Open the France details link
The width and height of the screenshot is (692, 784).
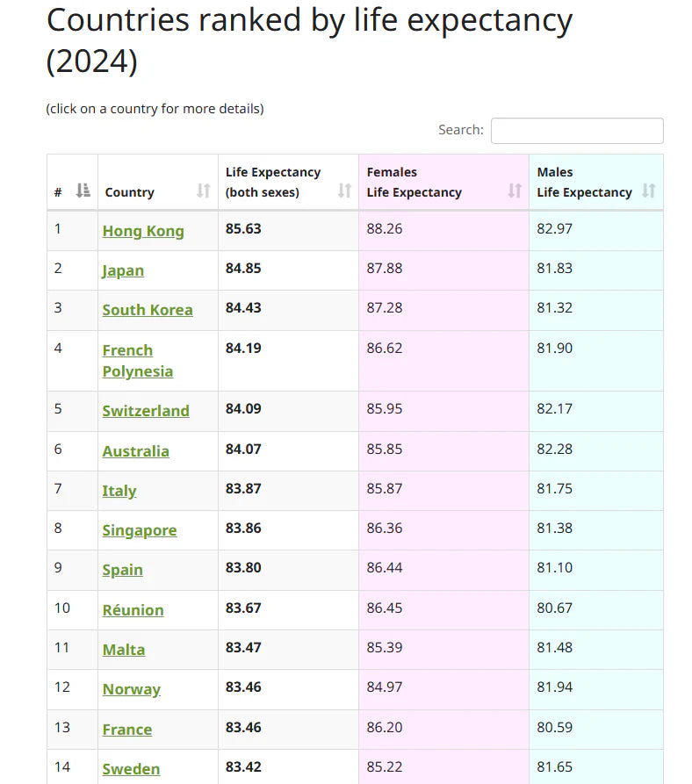tap(127, 730)
